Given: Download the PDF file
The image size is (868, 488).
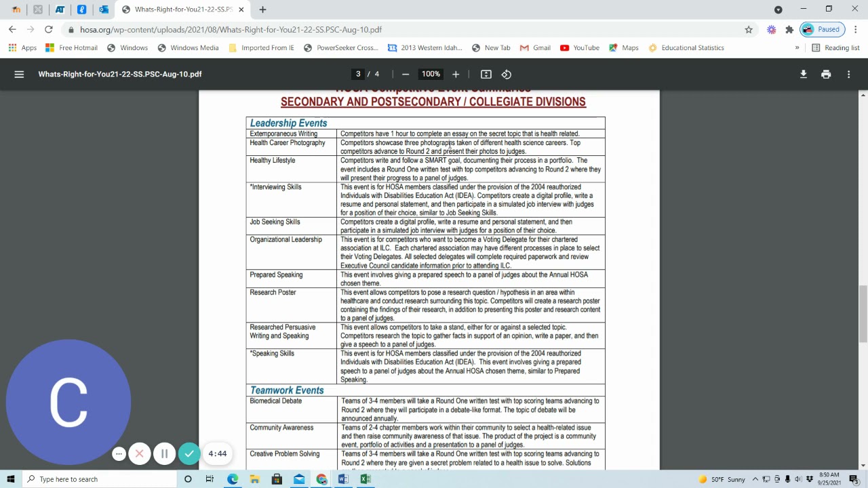Looking at the screenshot, I should coord(804,75).
